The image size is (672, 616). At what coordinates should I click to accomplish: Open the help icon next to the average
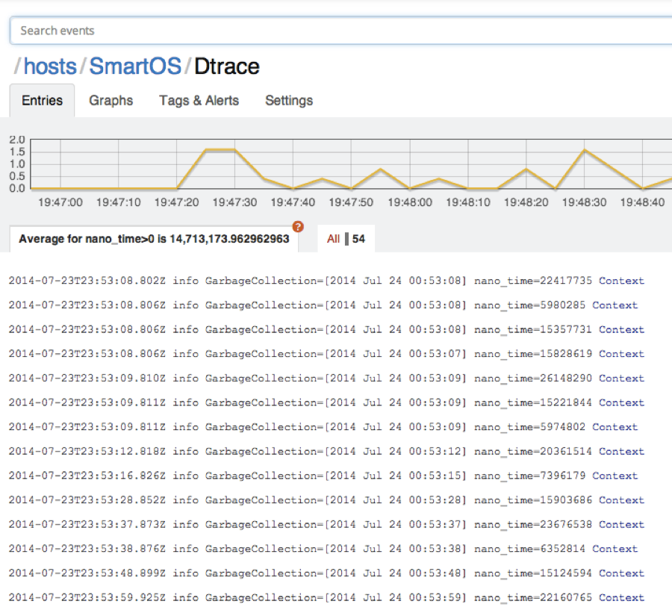click(x=298, y=226)
